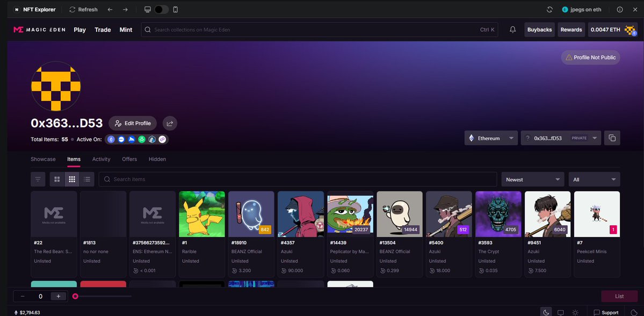Select the list view
This screenshot has height=316, width=644.
point(87,179)
